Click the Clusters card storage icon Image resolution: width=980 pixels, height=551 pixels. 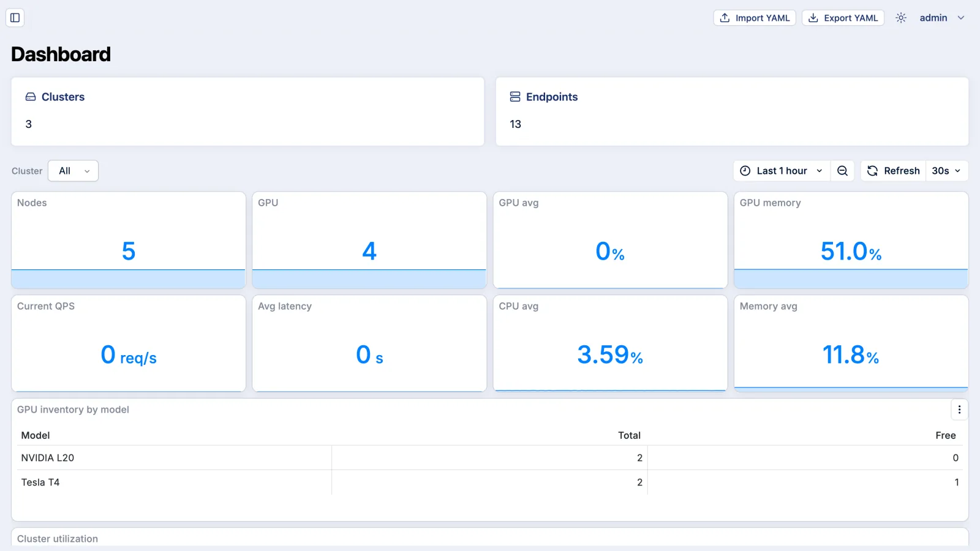tap(31, 97)
